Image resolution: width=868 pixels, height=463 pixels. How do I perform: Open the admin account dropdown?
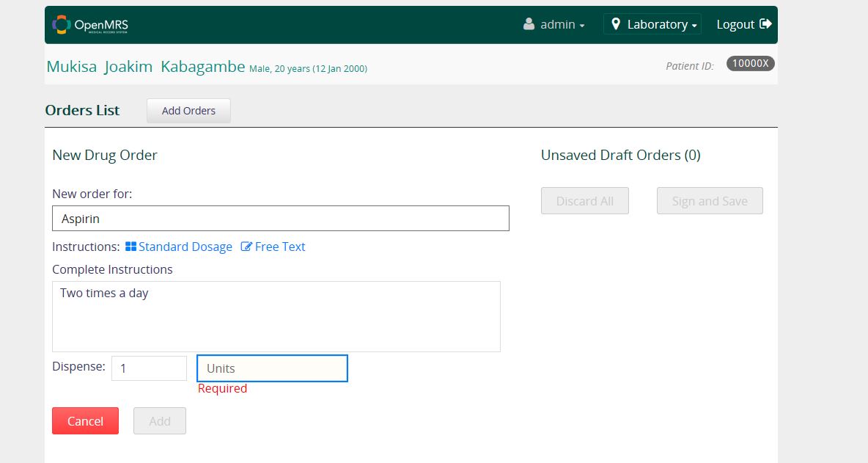coord(554,24)
